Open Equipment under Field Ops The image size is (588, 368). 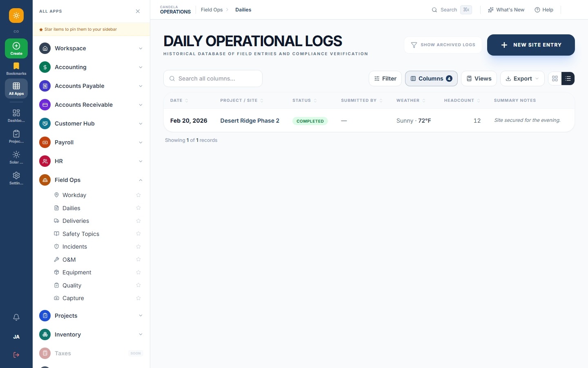(77, 272)
